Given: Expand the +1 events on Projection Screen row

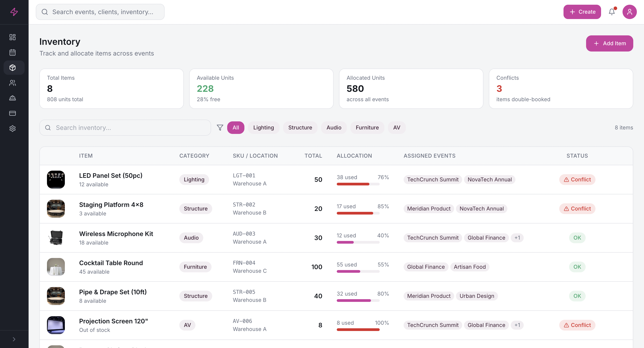Looking at the screenshot, I should (x=517, y=325).
